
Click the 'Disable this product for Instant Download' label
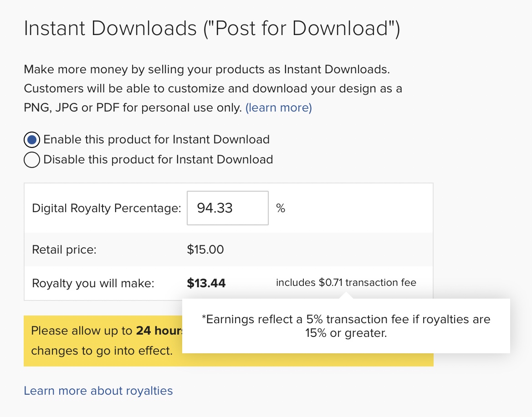pyautogui.click(x=158, y=159)
